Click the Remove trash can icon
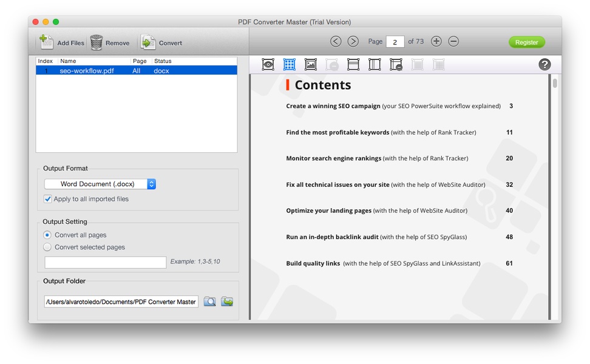Viewport: 590px width, 364px height. pyautogui.click(x=97, y=42)
